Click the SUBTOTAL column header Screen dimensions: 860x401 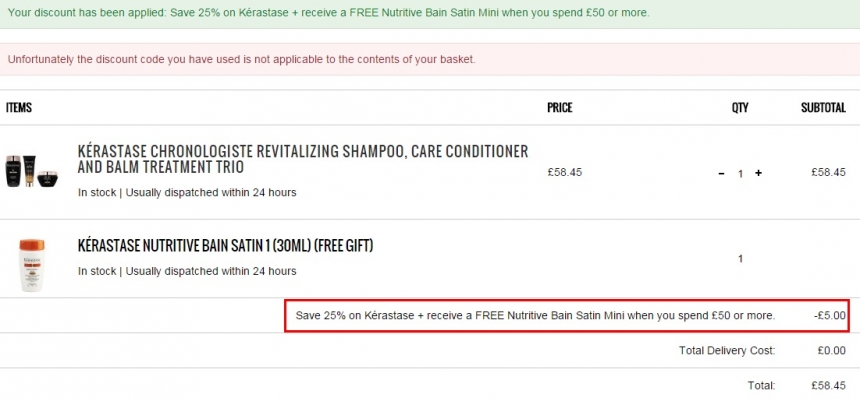point(823,108)
